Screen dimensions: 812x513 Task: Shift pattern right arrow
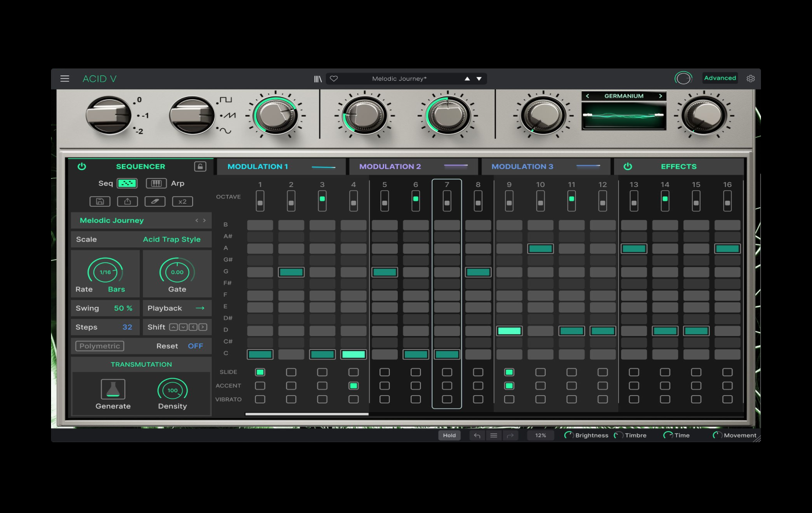pos(202,327)
